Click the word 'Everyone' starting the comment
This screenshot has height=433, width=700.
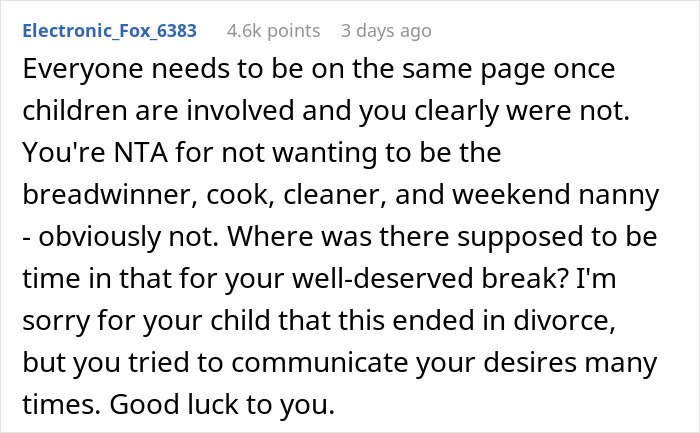(77, 72)
